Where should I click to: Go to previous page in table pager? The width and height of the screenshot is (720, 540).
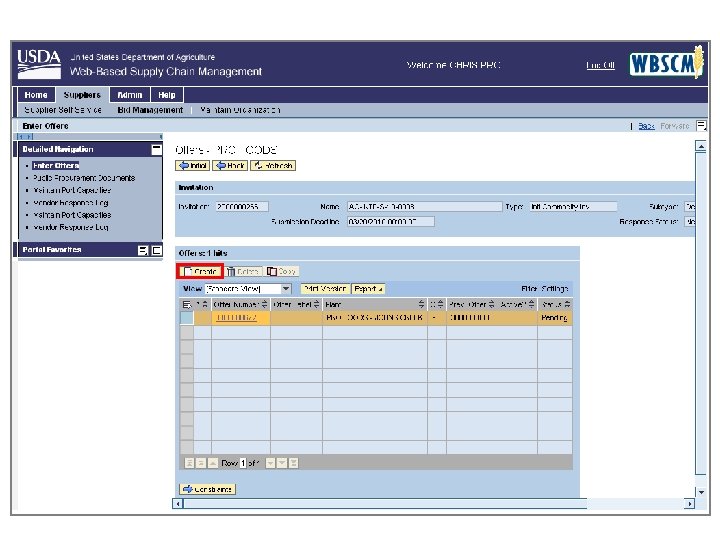pyautogui.click(x=201, y=463)
